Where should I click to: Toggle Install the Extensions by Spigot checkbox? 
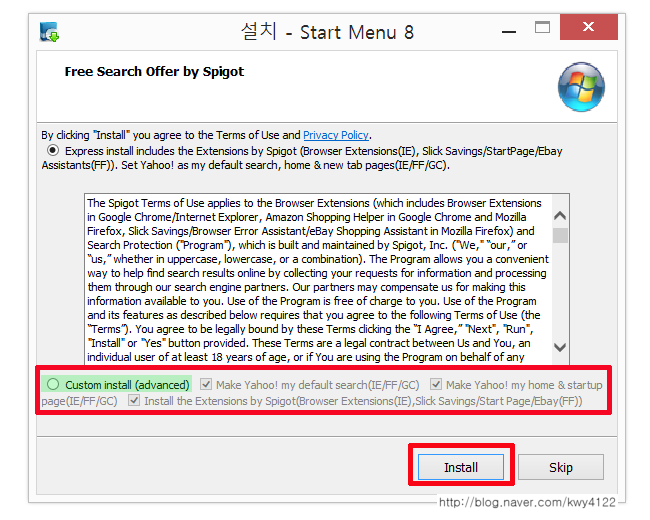133,400
